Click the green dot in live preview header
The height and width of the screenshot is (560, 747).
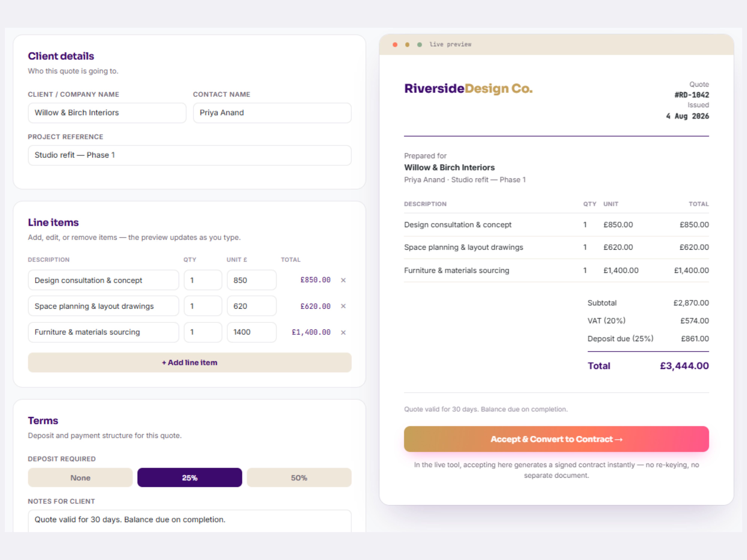[419, 45]
